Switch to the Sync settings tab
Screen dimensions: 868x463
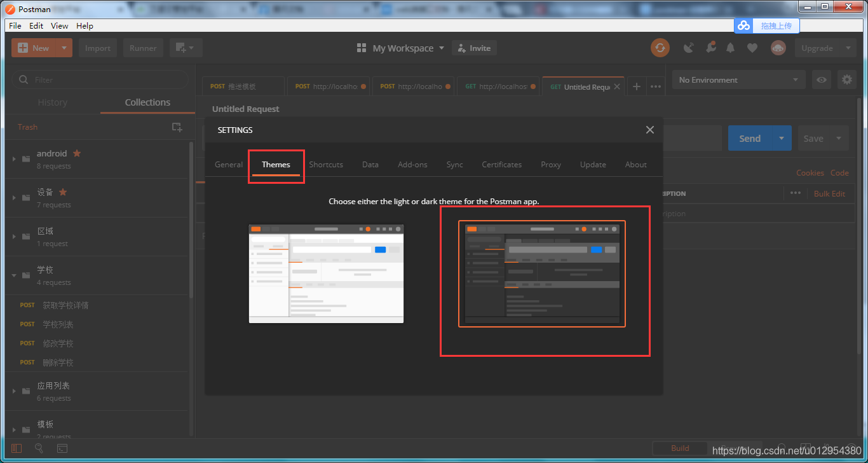pyautogui.click(x=454, y=164)
